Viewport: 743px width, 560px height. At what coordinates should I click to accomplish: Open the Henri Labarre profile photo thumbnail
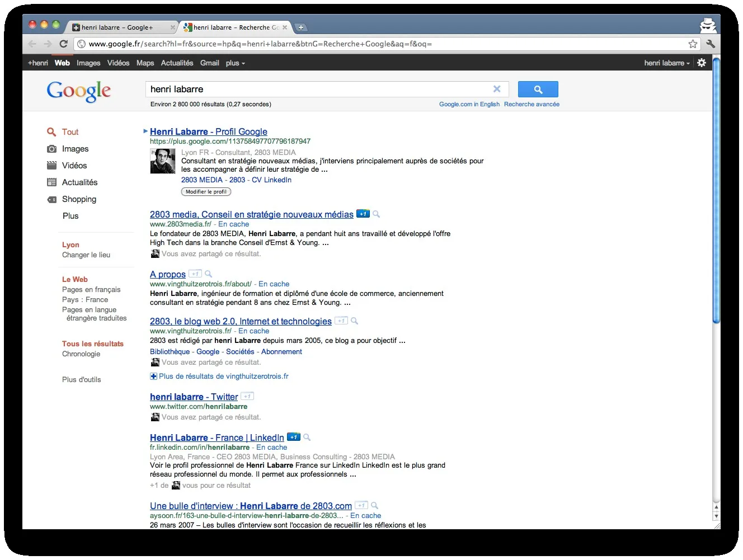point(163,161)
